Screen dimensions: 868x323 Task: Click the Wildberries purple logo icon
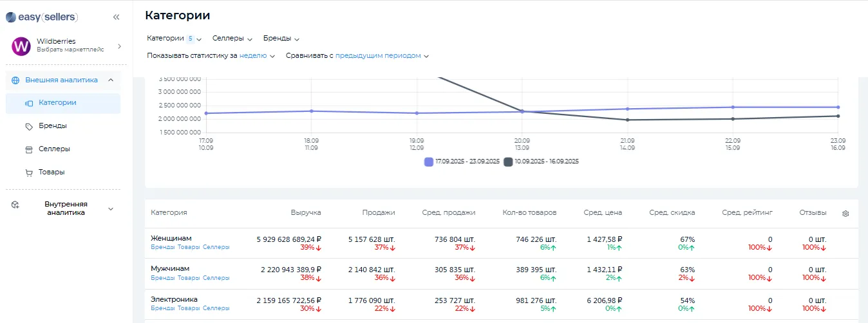click(x=21, y=46)
